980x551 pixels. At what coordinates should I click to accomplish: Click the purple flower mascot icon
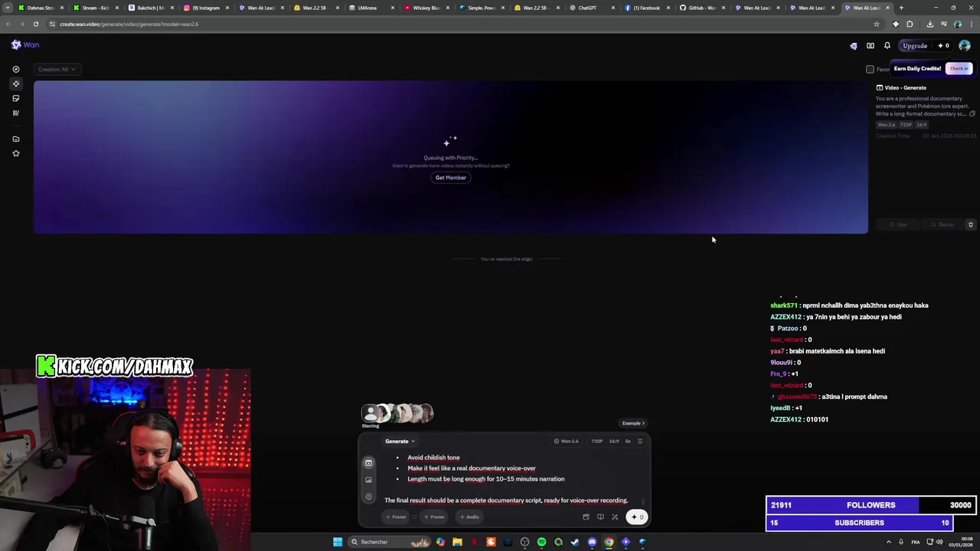pyautogui.click(x=854, y=46)
